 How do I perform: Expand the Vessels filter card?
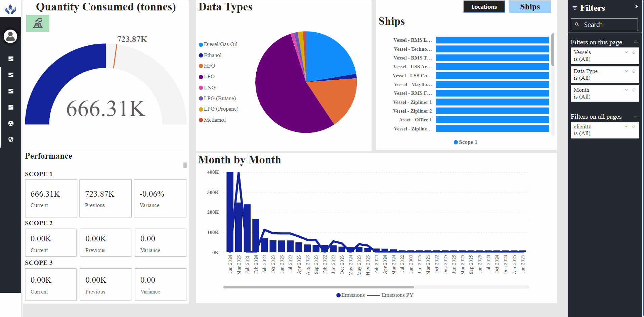click(626, 52)
